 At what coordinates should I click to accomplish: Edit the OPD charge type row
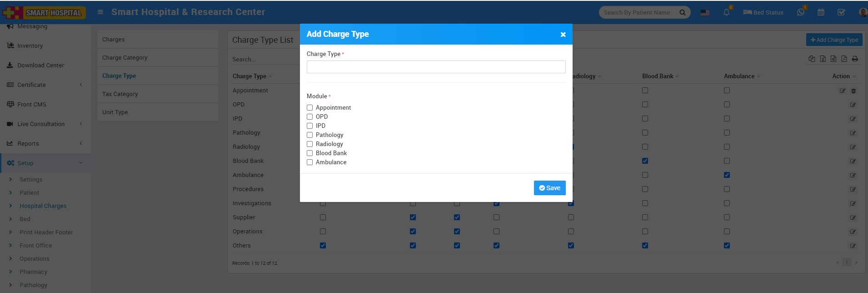tap(853, 105)
